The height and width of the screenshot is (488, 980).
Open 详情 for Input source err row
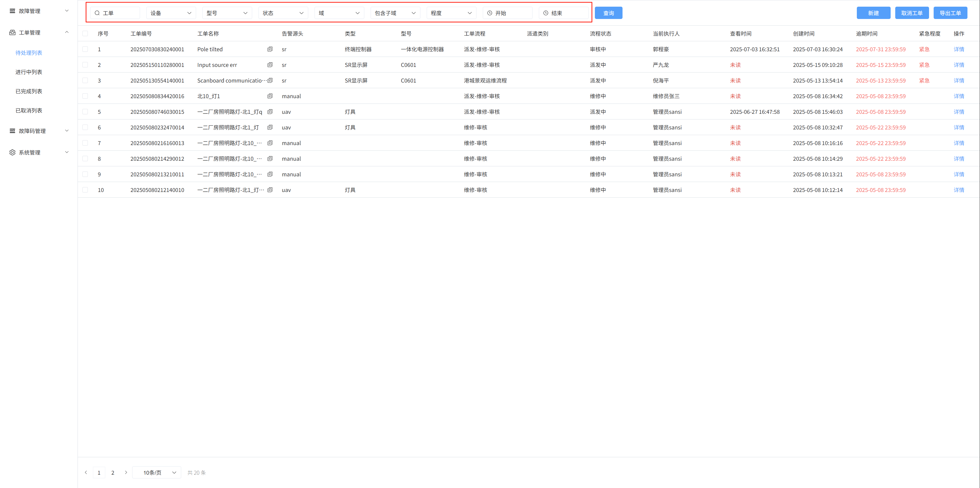[x=959, y=65]
